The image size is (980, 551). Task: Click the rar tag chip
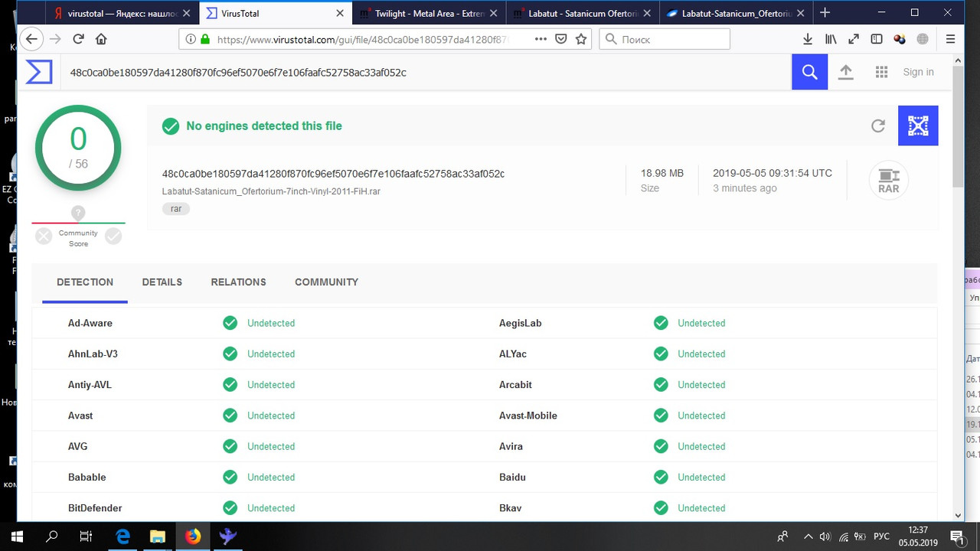(176, 208)
